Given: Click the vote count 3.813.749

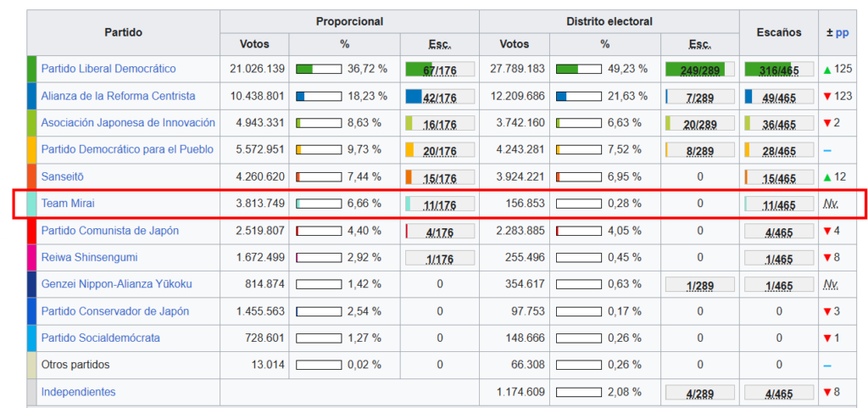Looking at the screenshot, I should click(260, 204).
